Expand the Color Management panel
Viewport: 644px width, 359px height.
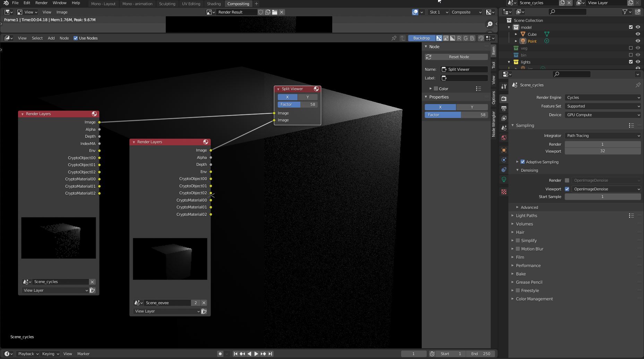pos(534,299)
